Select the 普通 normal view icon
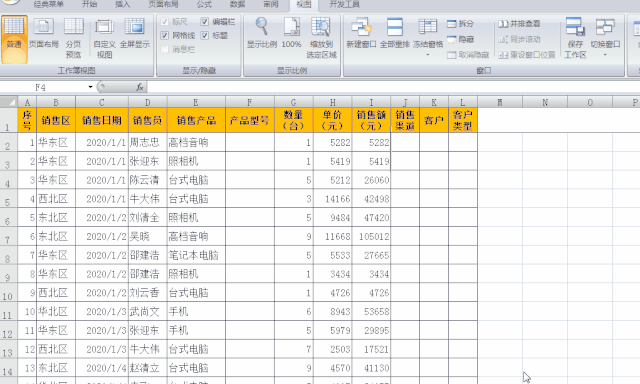Image resolution: width=640 pixels, height=384 pixels. (14, 39)
